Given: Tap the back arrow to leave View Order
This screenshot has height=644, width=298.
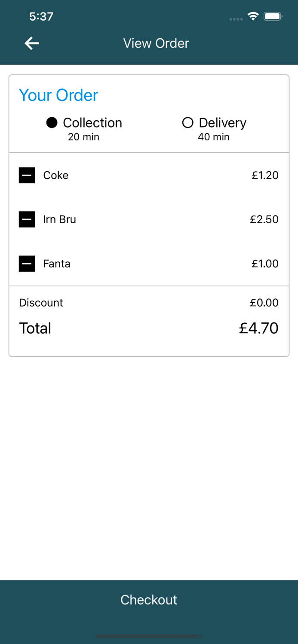Looking at the screenshot, I should click(31, 43).
